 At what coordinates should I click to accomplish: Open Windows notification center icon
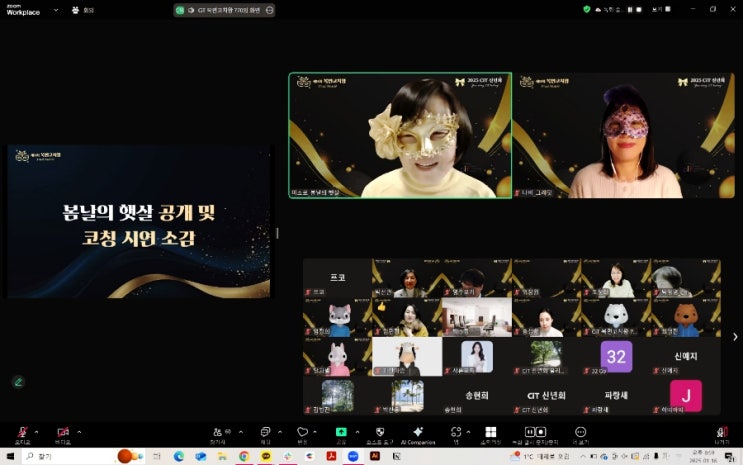(x=729, y=457)
